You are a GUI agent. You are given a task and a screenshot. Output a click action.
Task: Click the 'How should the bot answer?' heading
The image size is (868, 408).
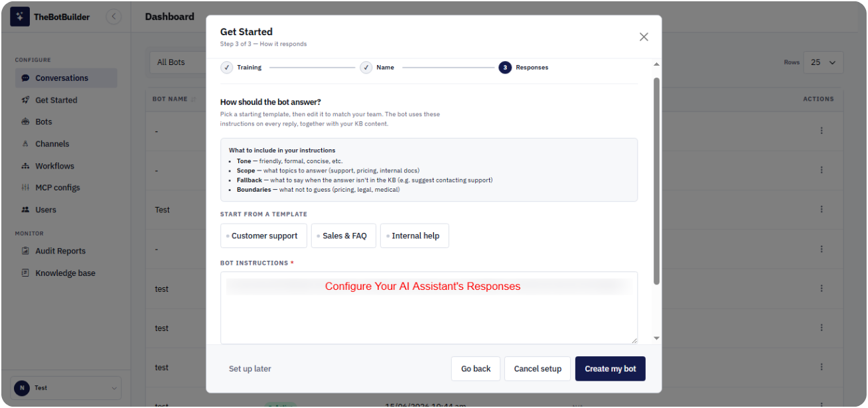tap(271, 102)
